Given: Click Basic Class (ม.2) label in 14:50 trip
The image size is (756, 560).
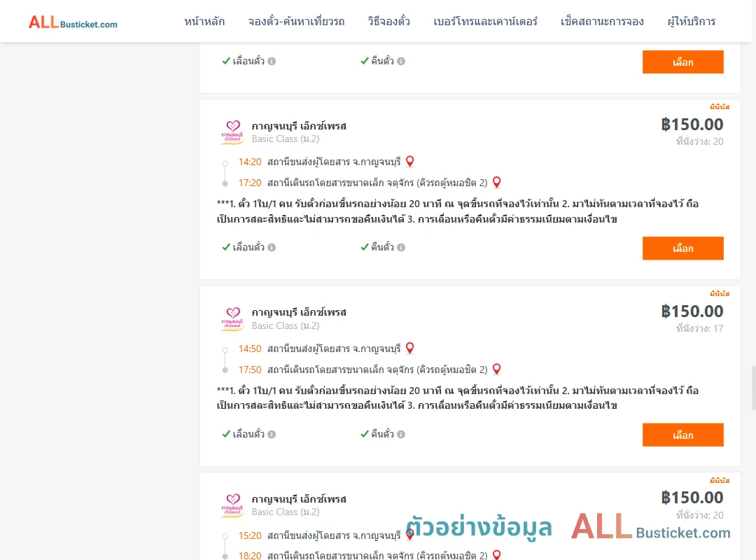Looking at the screenshot, I should [286, 325].
